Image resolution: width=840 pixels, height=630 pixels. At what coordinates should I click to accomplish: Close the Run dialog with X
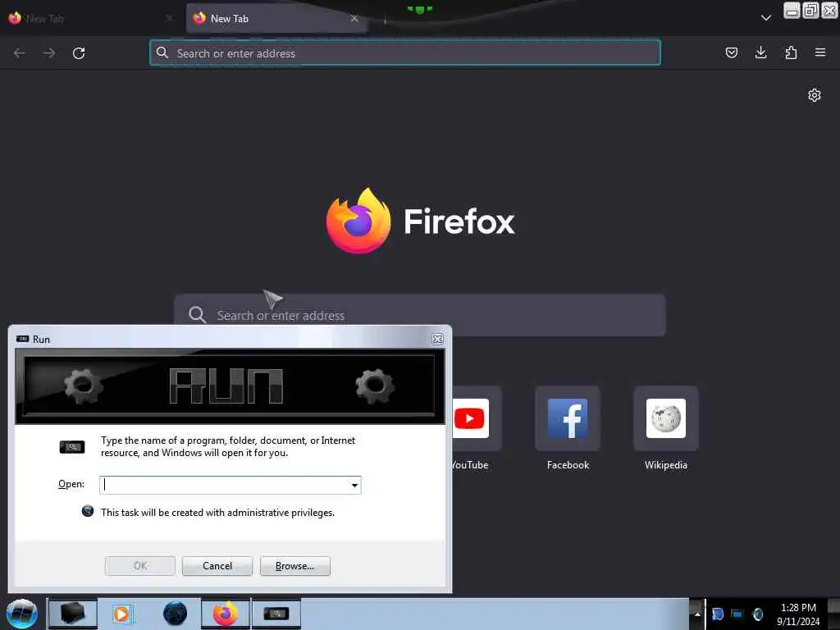438,339
